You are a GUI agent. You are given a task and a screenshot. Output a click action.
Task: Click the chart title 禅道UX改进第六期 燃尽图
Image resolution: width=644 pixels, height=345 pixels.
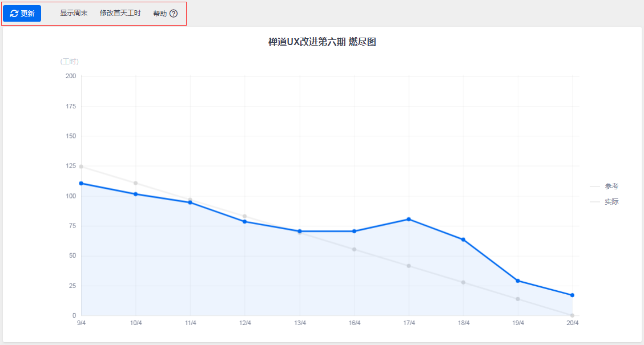(x=322, y=42)
